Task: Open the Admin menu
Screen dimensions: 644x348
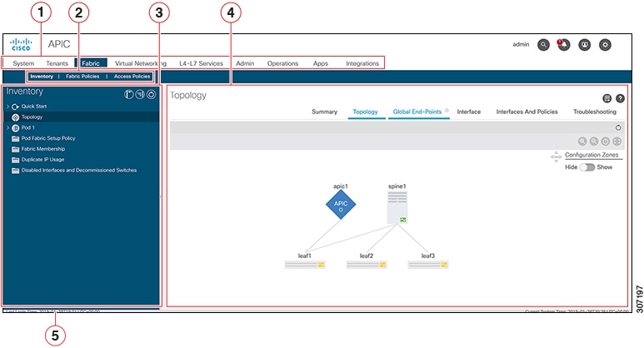Action: (245, 63)
